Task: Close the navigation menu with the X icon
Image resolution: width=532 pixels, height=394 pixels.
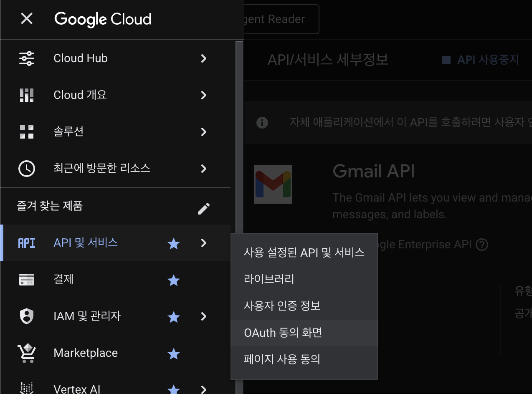Action: 27,19
